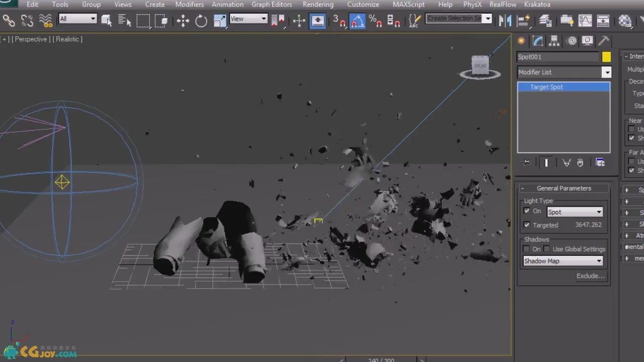Click the Align tool icon
644x362 pixels.
(x=523, y=21)
